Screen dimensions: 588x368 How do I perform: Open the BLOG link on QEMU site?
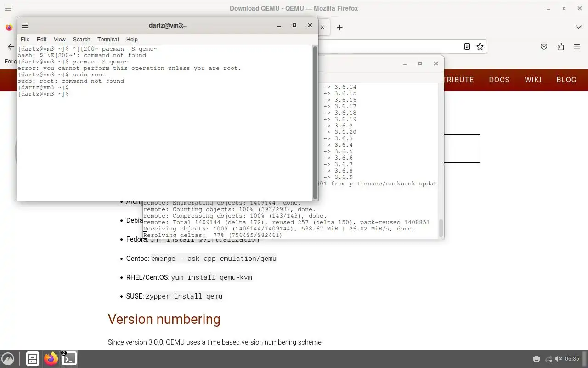point(566,80)
